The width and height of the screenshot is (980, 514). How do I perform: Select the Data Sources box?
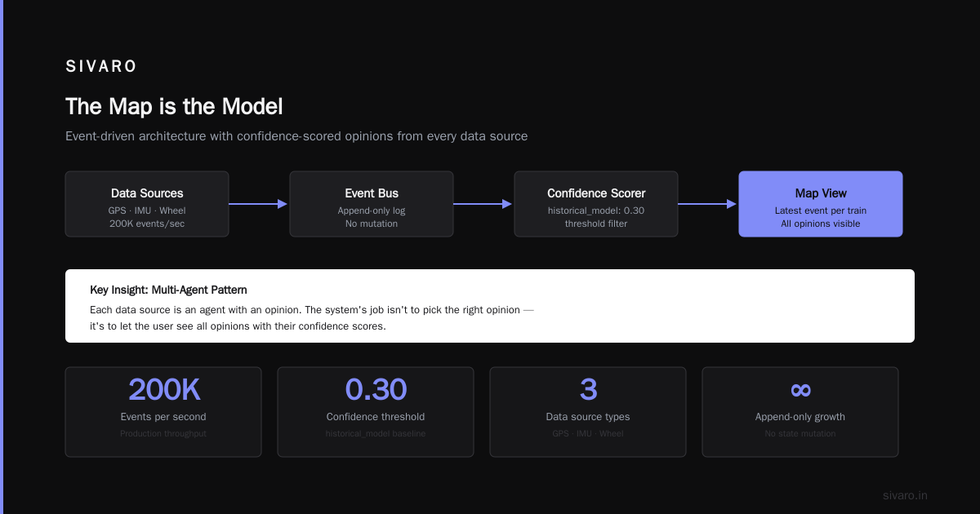click(147, 204)
